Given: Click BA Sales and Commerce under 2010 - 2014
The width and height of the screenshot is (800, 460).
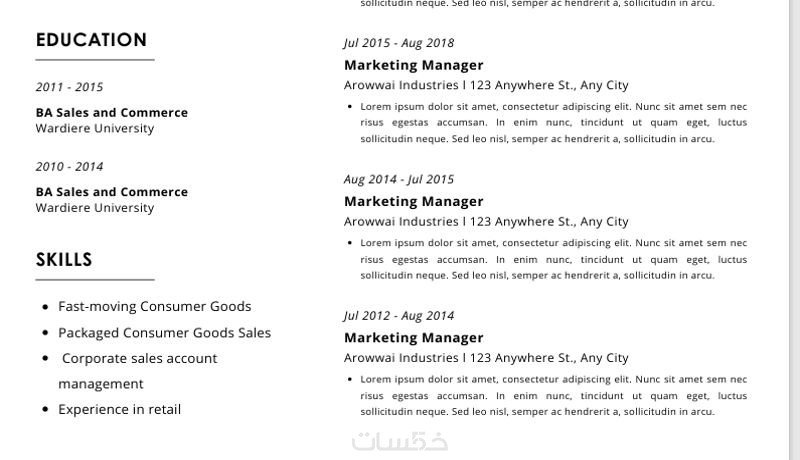Looking at the screenshot, I should [x=111, y=192].
